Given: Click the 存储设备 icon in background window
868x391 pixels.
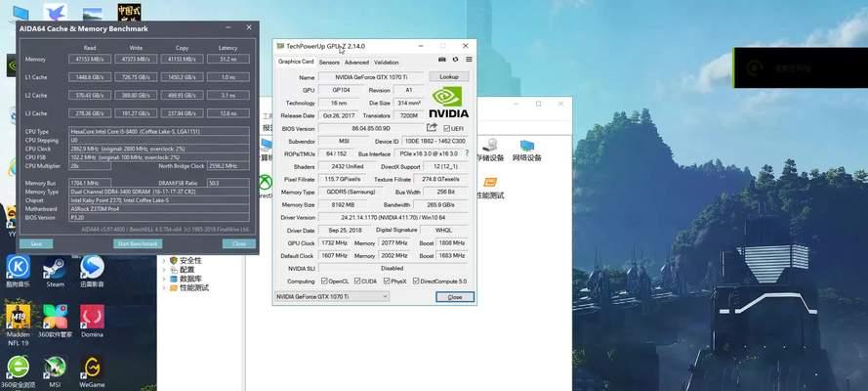Looking at the screenshot, I should (x=489, y=151).
